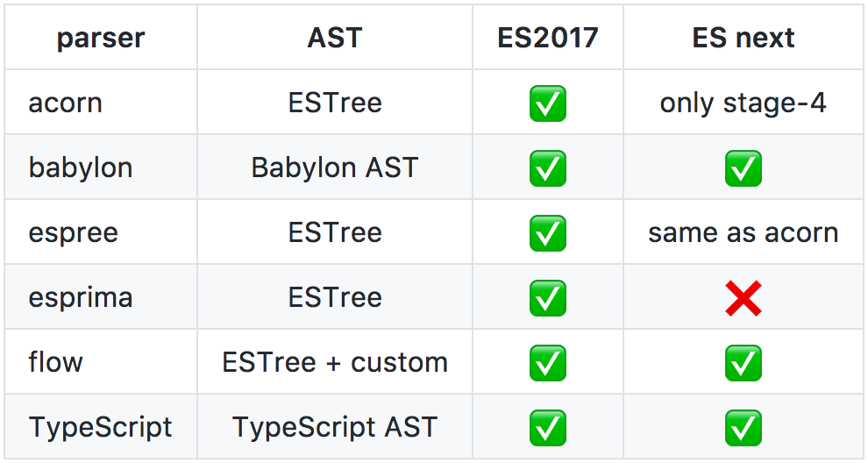Viewport: 868px width, 463px height.
Task: Click the 'same as acorn' cell
Action: 743,233
